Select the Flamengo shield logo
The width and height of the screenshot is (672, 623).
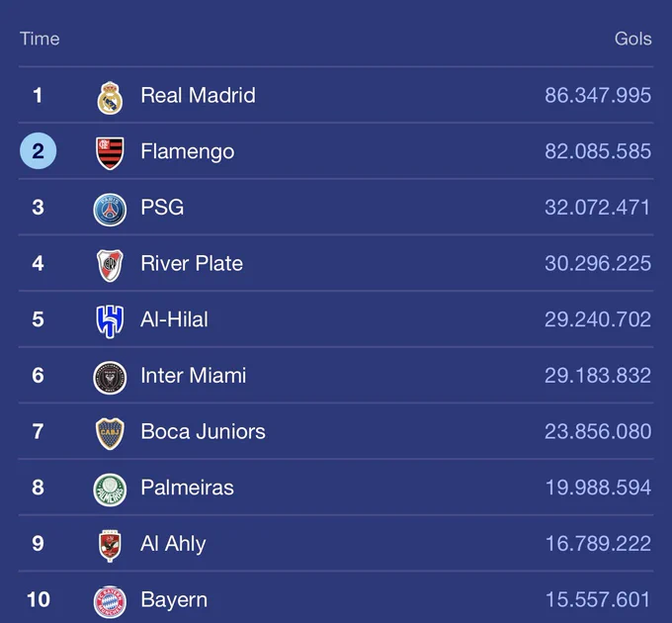(110, 153)
